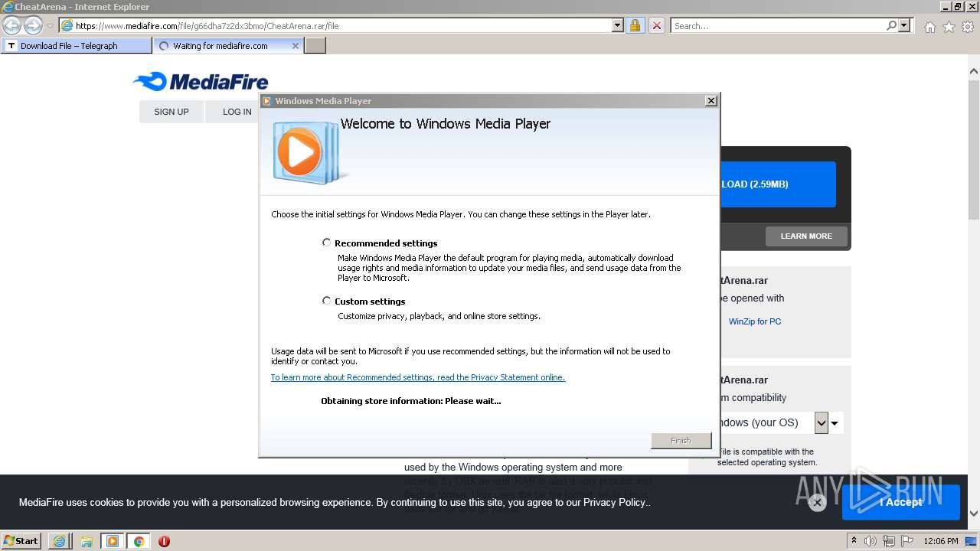
Task: Show hidden tray icons arrow
Action: click(854, 541)
